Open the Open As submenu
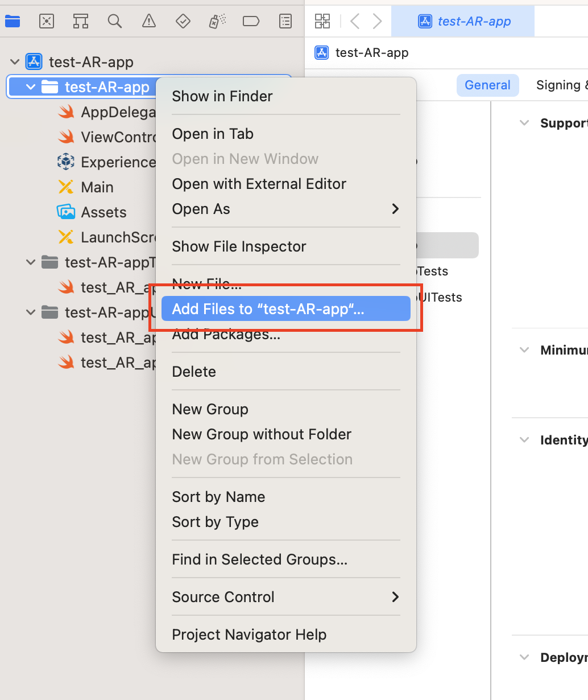Viewport: 588px width, 700px height. coord(286,209)
